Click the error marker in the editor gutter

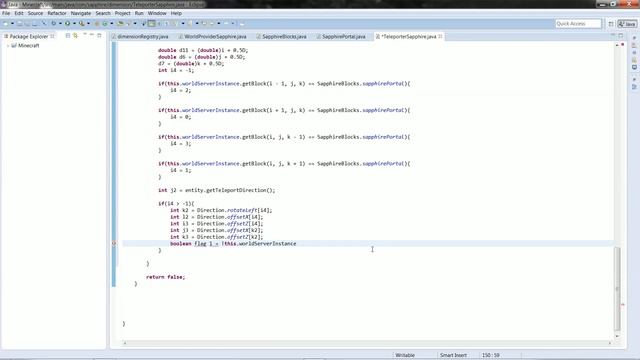tap(114, 243)
